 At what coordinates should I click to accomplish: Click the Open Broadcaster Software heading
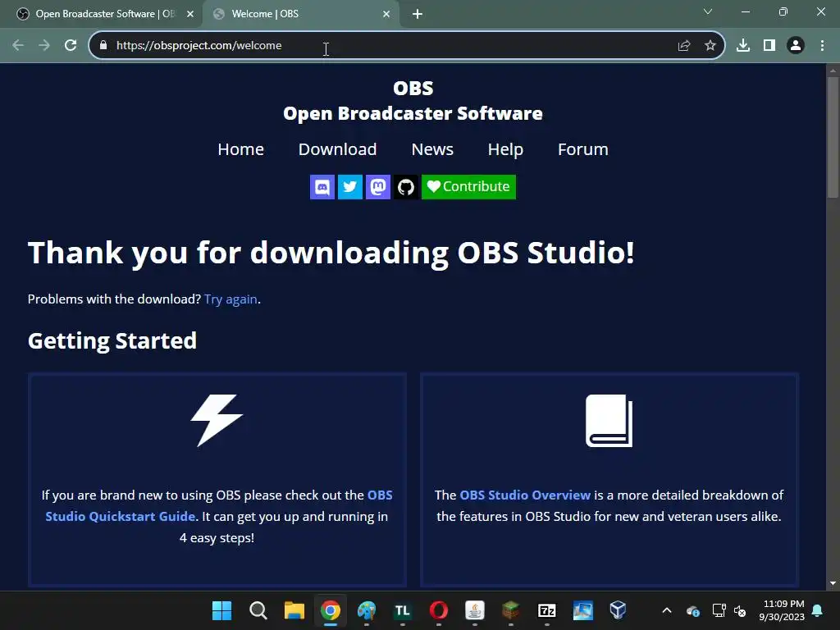click(413, 113)
